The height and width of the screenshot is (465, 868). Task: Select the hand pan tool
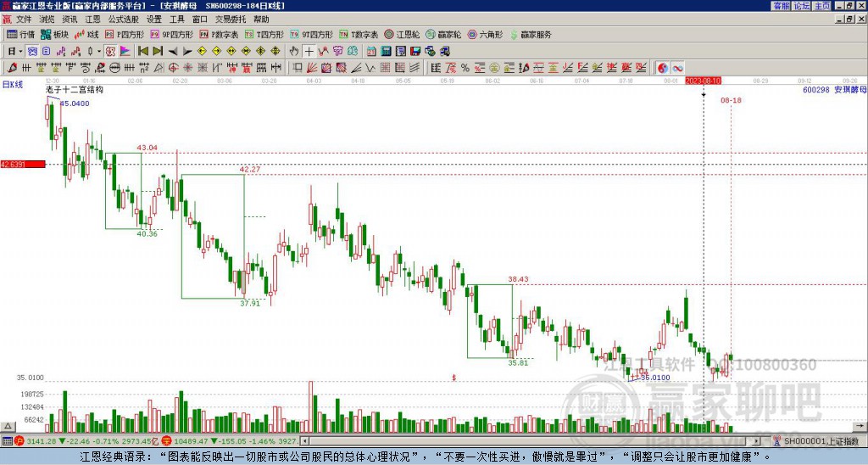pos(294,52)
